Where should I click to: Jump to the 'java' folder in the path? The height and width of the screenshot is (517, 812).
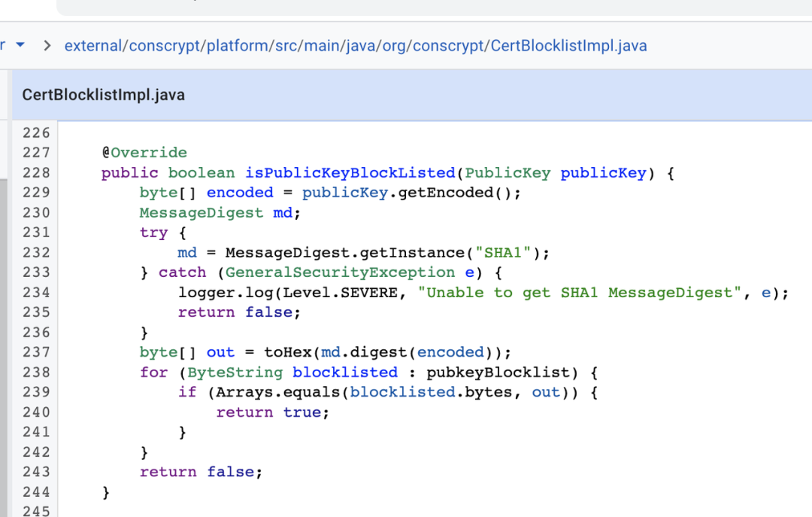click(360, 46)
